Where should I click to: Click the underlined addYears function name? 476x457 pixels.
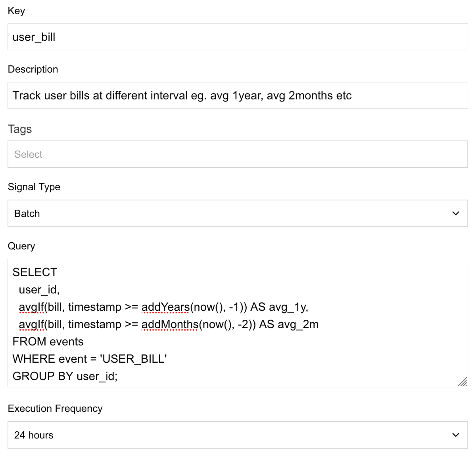tap(165, 307)
